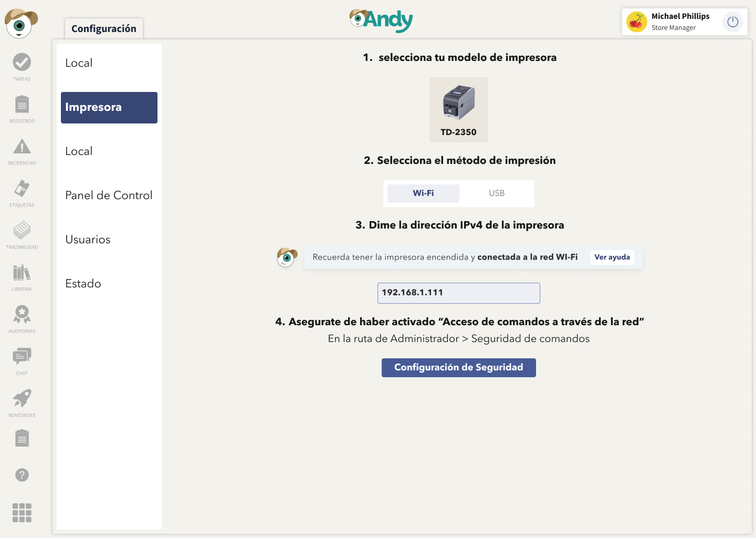Click the Andy logo in the header
756x538 pixels.
(x=381, y=20)
